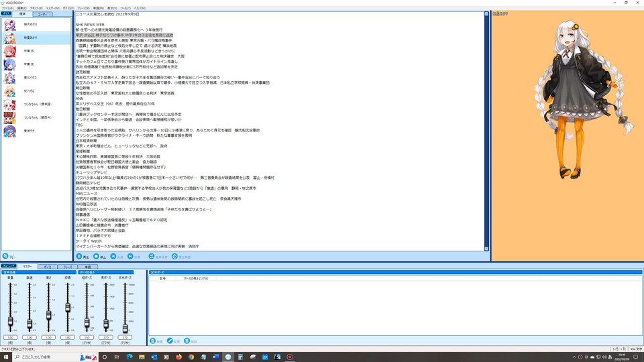Click the 話速 speed slider handle
The width and height of the screenshot is (644, 362).
point(30,324)
